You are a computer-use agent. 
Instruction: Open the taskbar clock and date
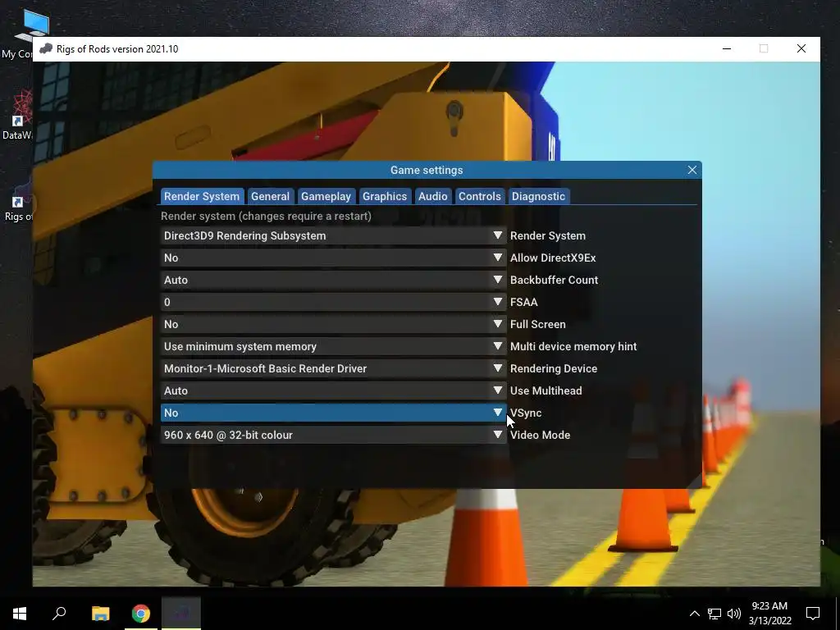pyautogui.click(x=769, y=614)
